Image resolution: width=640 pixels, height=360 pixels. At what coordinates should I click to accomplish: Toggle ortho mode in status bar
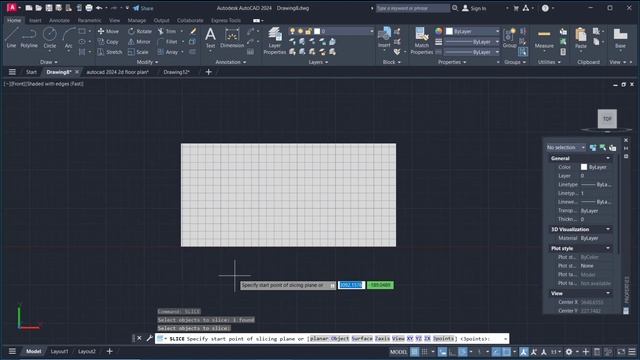pos(453,351)
